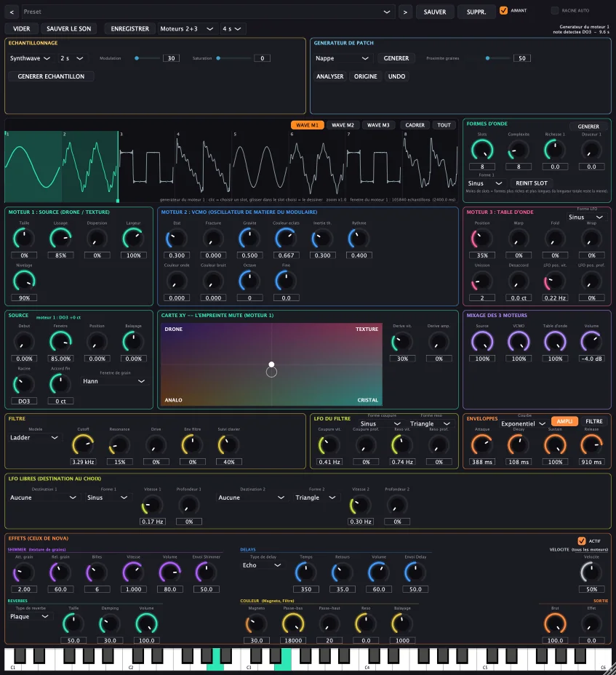Turn the Velocite knob
This screenshot has width=616, height=675.
(x=591, y=572)
